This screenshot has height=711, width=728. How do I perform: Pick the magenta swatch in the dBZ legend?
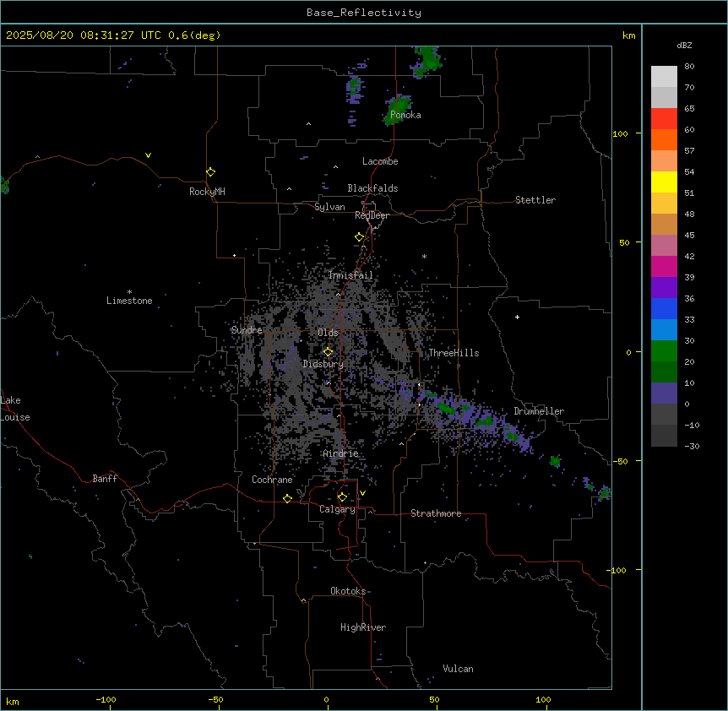point(664,266)
